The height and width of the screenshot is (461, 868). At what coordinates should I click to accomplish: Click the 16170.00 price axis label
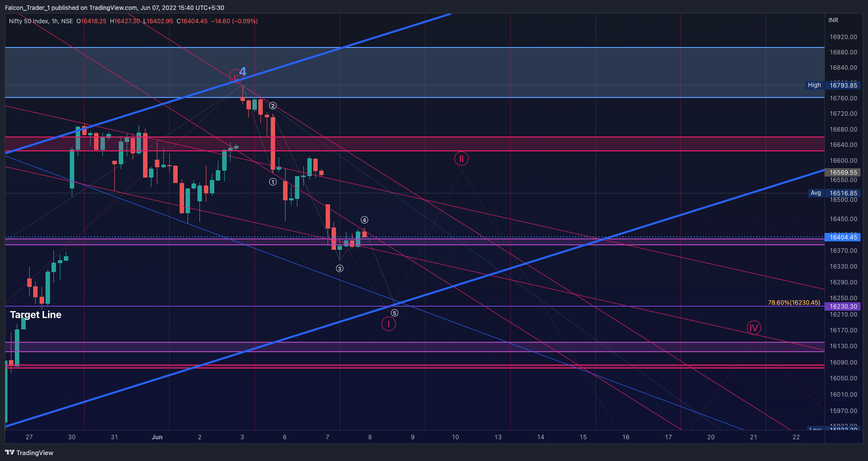[x=843, y=330]
